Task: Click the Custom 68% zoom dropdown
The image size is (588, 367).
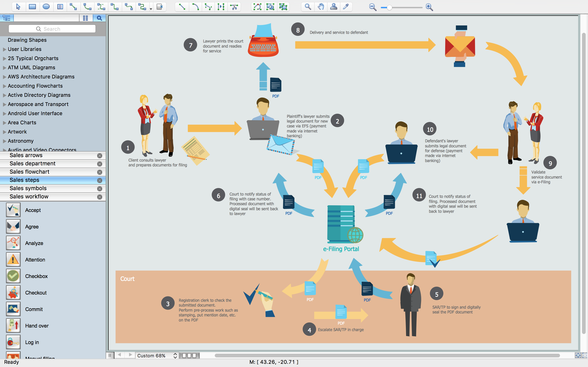Action: [157, 355]
